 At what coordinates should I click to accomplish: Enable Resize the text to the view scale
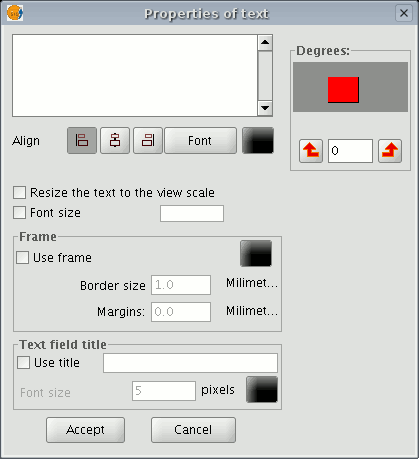pos(19,193)
